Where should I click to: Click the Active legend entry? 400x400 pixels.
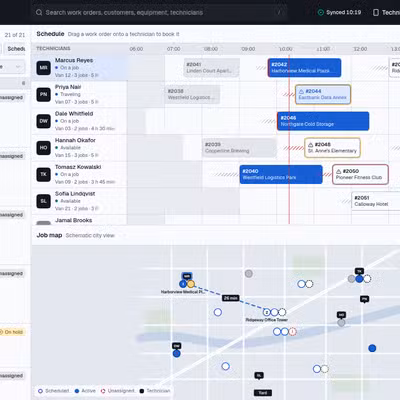tap(85, 391)
